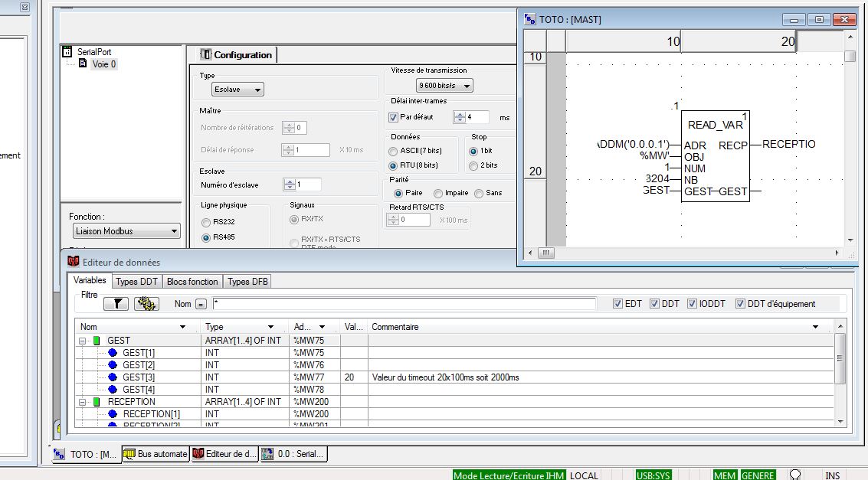Click the SerialPort icon in tree
This screenshot has height=480, width=868.
[x=67, y=52]
